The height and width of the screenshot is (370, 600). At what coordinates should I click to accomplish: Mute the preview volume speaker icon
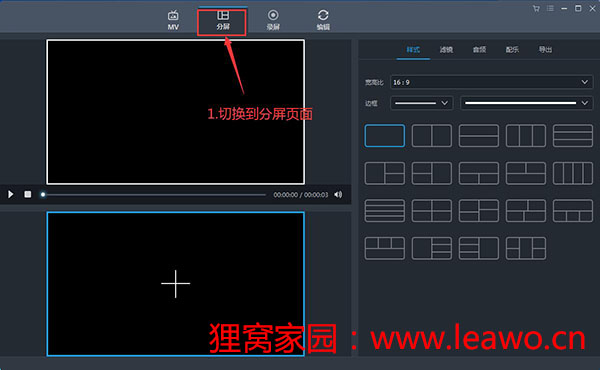coord(338,195)
